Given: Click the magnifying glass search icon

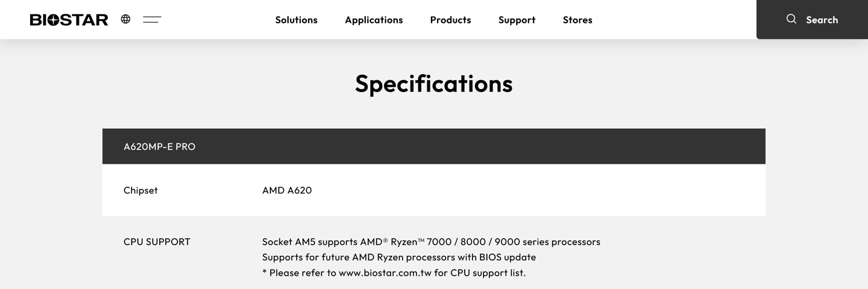Looking at the screenshot, I should [x=791, y=19].
